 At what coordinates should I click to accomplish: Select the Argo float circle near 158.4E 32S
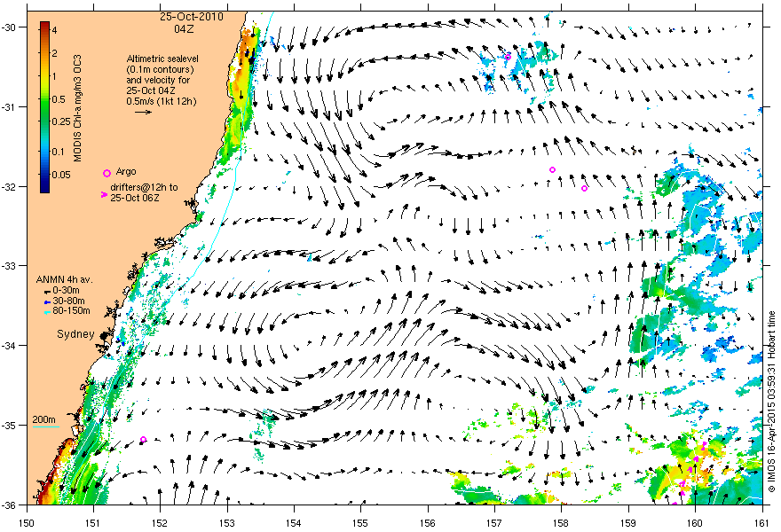(x=584, y=188)
